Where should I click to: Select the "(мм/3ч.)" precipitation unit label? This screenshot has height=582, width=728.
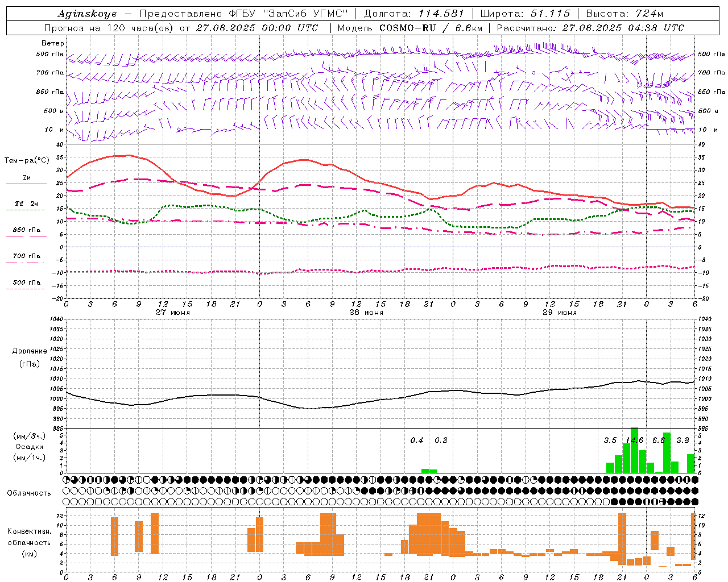coord(30,436)
